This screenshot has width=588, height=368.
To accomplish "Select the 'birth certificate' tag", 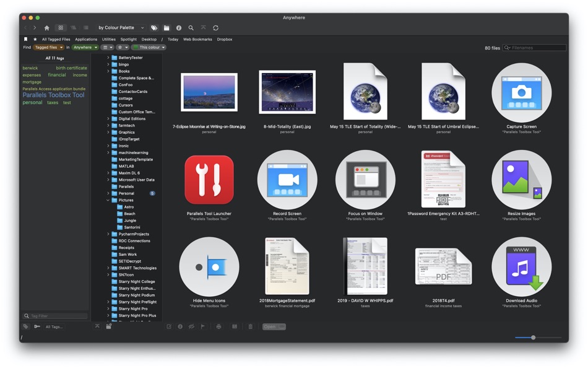I will 71,68.
